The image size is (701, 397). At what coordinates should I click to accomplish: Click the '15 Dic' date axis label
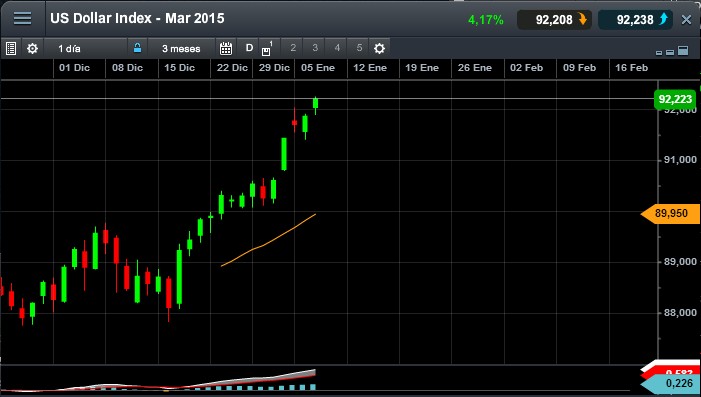[179, 68]
